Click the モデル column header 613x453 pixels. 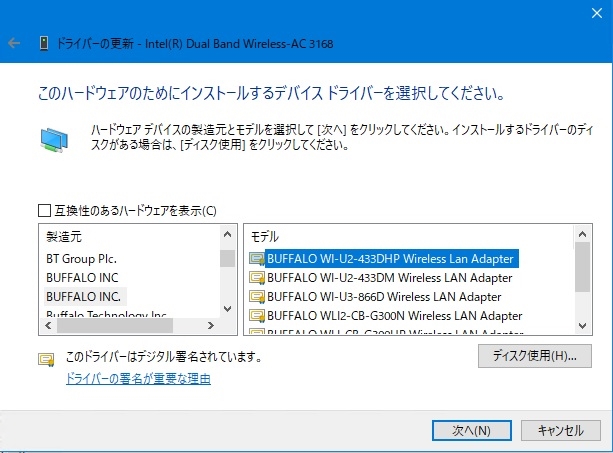(x=264, y=237)
